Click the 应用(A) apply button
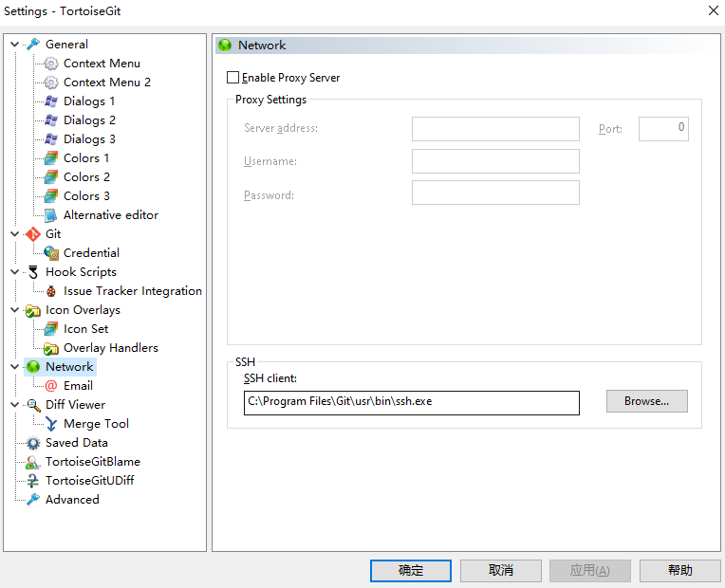This screenshot has height=588, width=725. 590,571
